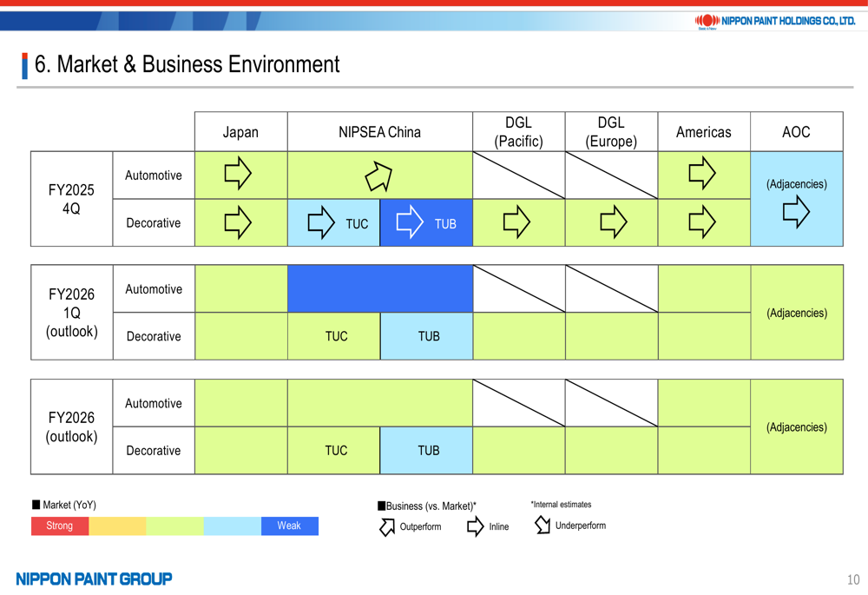868x595 pixels.
Task: Click the Japan Automotive arrow in FY2025 4Q
Action: point(238,173)
